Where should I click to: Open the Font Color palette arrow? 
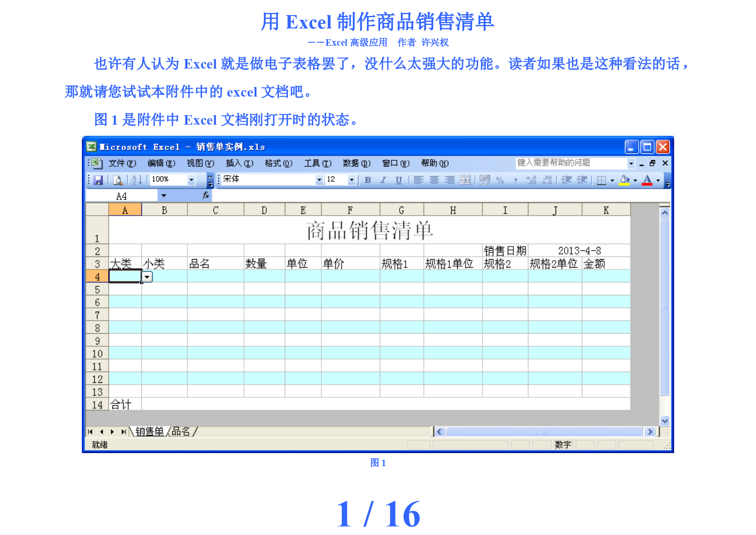pyautogui.click(x=658, y=180)
